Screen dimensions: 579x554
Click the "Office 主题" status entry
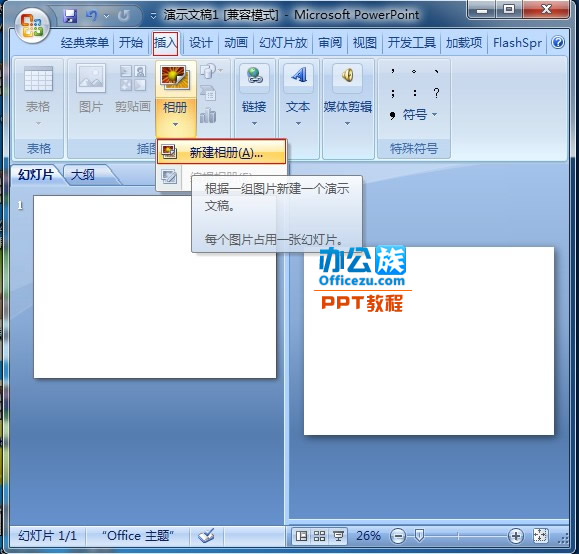138,536
